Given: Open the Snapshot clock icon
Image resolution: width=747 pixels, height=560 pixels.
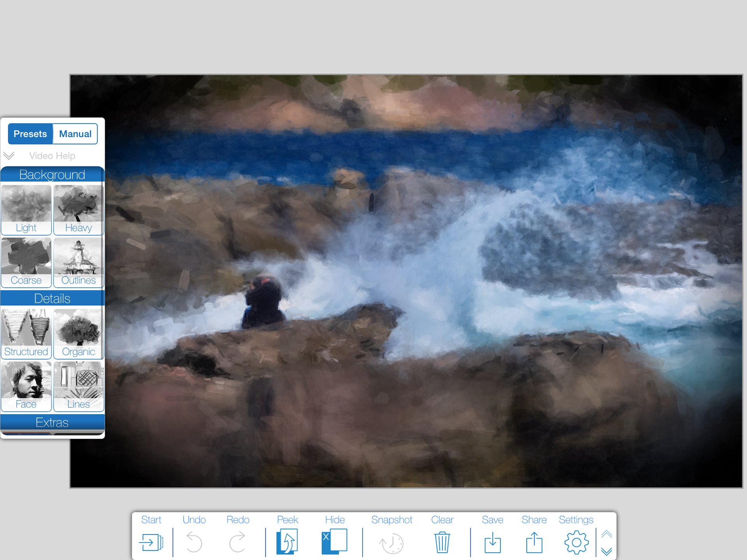Looking at the screenshot, I should (391, 543).
